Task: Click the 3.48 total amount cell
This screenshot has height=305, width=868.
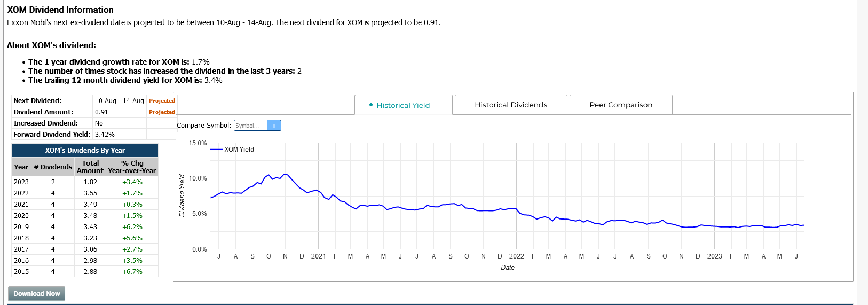Action: [x=90, y=216]
